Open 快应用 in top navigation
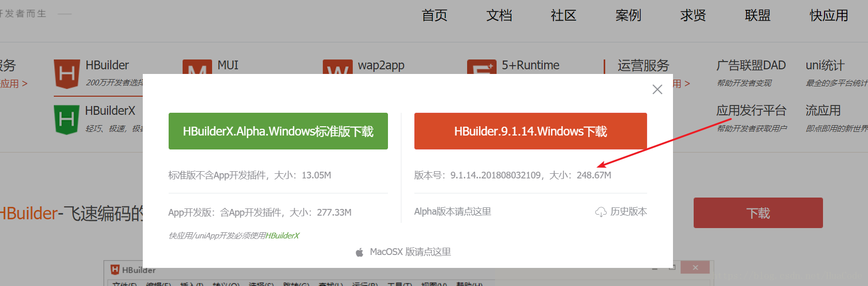Image resolution: width=868 pixels, height=286 pixels. coord(829,16)
